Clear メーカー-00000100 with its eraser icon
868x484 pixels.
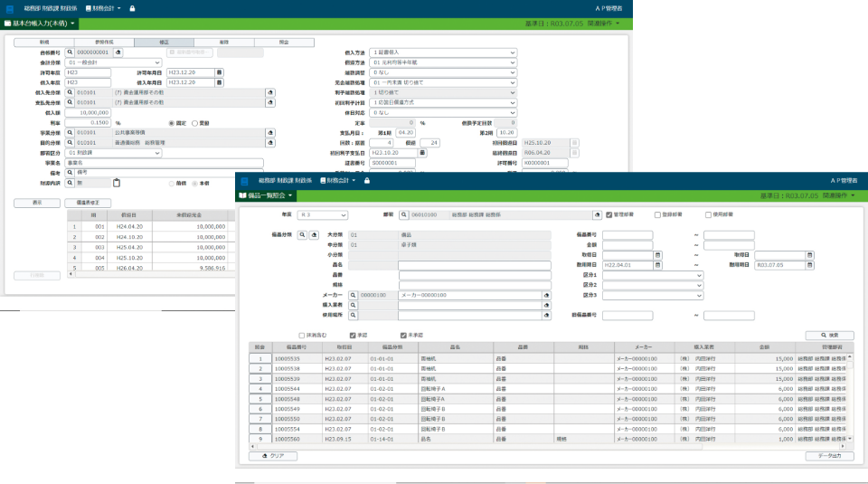coord(546,295)
